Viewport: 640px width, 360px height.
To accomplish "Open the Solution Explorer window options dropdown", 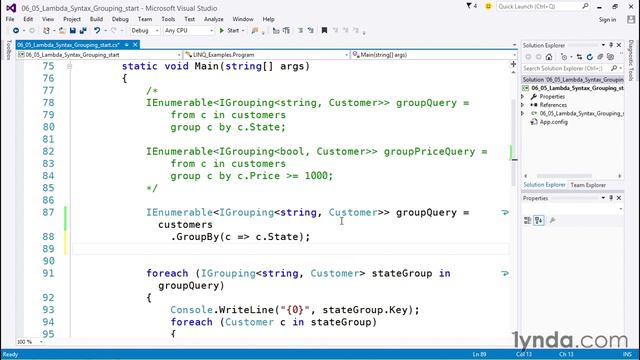I will [x=603, y=45].
